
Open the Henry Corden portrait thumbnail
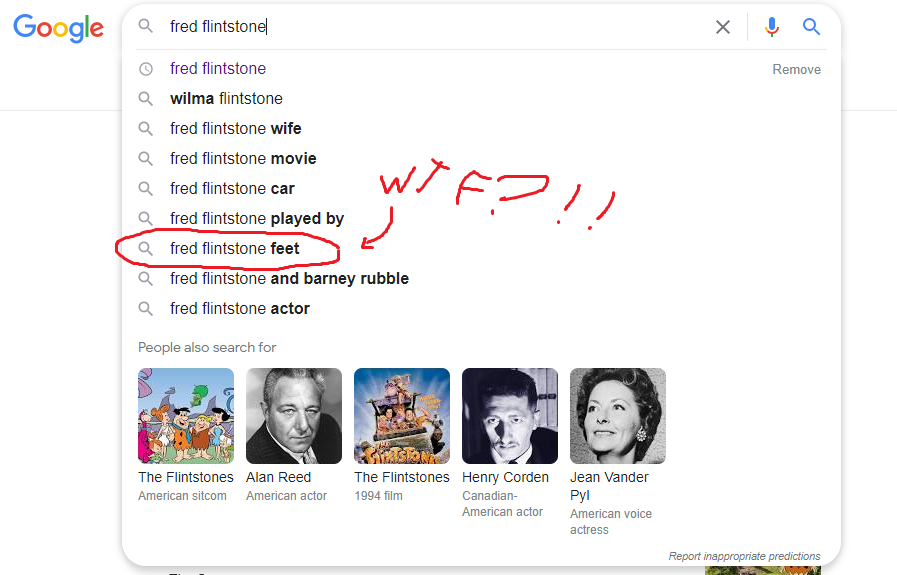(x=510, y=416)
